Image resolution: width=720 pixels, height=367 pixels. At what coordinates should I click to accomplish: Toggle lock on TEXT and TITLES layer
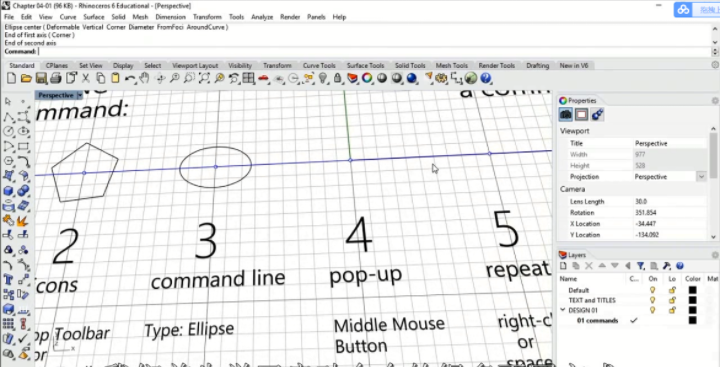672,300
